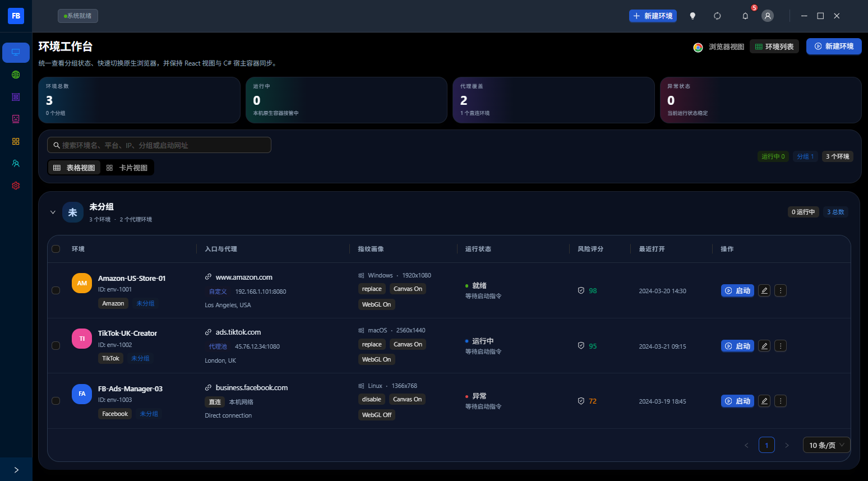Click the 3 个环境 tag
The height and width of the screenshot is (481, 868).
pyautogui.click(x=838, y=156)
